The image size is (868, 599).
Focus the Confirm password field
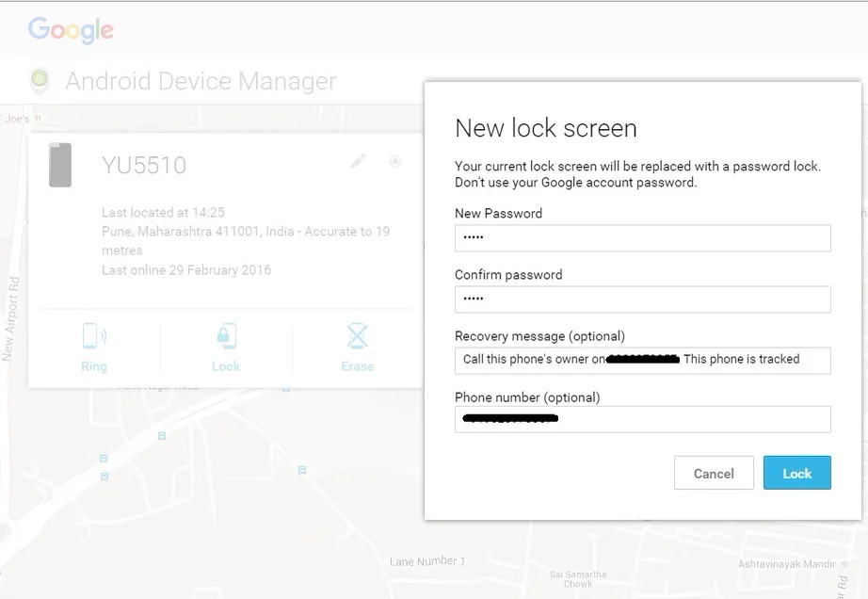(x=642, y=299)
